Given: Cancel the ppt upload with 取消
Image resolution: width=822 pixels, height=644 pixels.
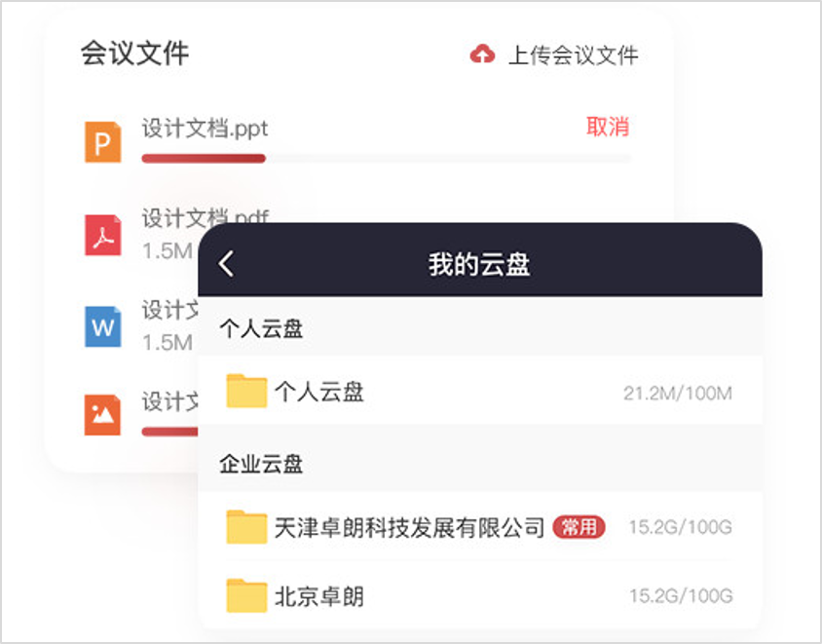Looking at the screenshot, I should click(x=608, y=127).
